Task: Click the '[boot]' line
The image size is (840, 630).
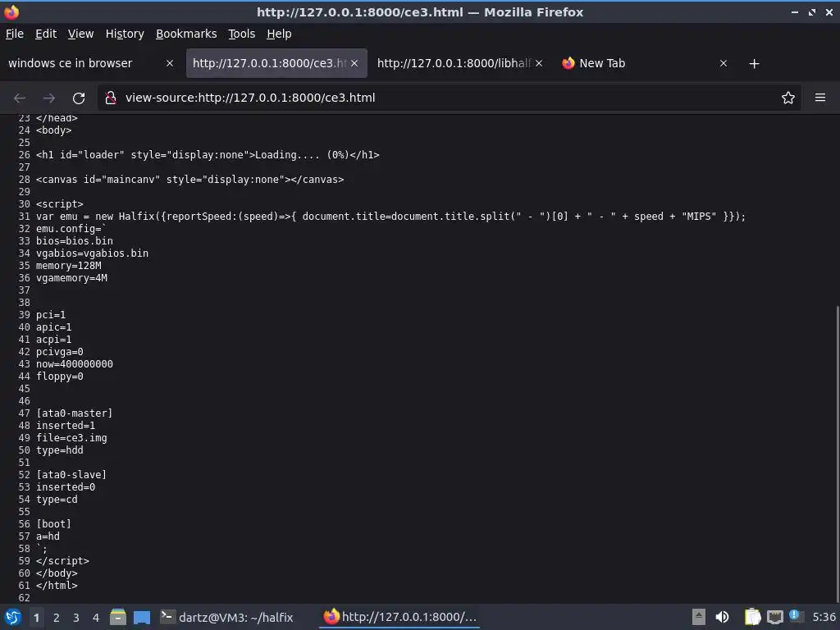Action: pyautogui.click(x=53, y=524)
